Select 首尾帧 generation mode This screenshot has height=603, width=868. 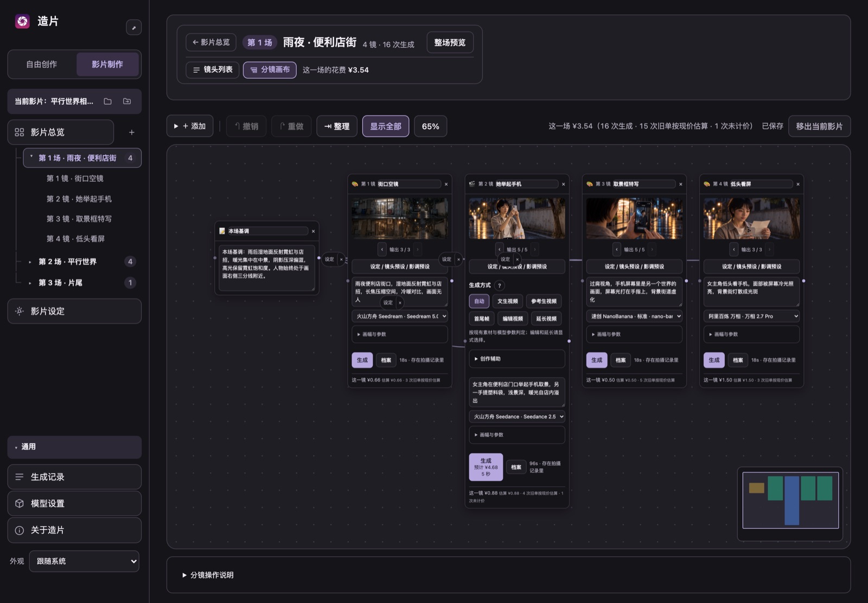point(481,319)
